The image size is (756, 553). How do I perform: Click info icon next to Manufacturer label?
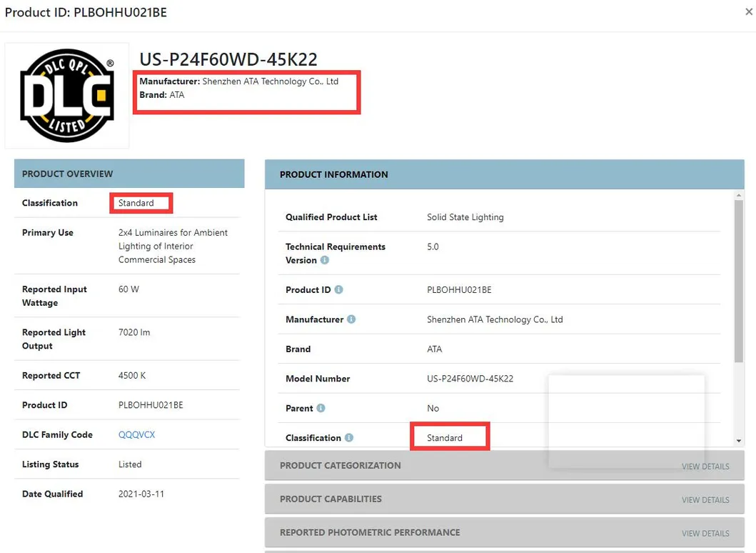[351, 319]
